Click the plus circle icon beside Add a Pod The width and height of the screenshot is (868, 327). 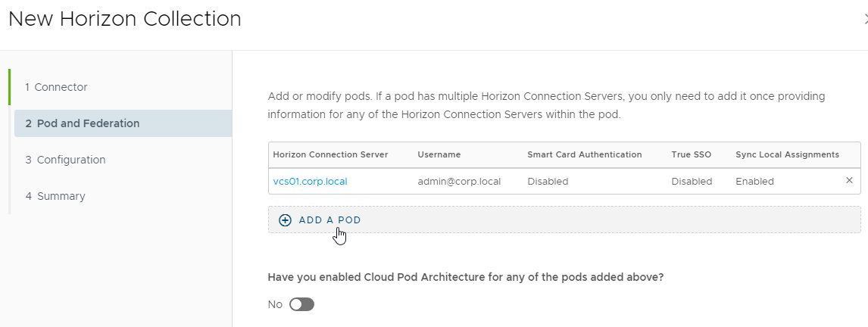click(x=285, y=220)
